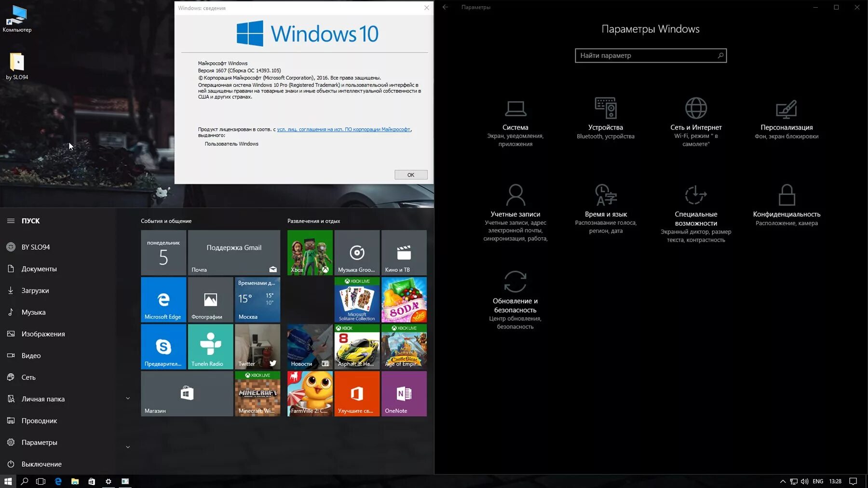Show hidden system tray icons
Image resolution: width=868 pixels, height=488 pixels.
coord(783,481)
